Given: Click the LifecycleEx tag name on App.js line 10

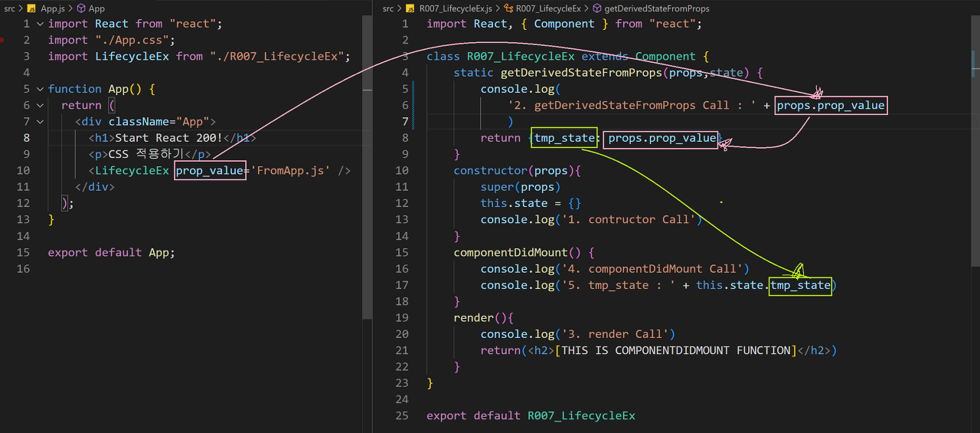Looking at the screenshot, I should (x=132, y=170).
